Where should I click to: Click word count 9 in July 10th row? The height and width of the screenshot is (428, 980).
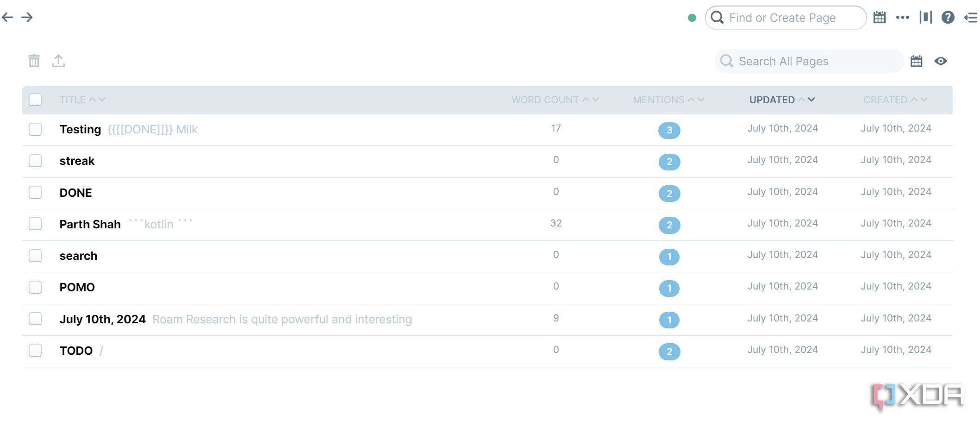pyautogui.click(x=556, y=318)
